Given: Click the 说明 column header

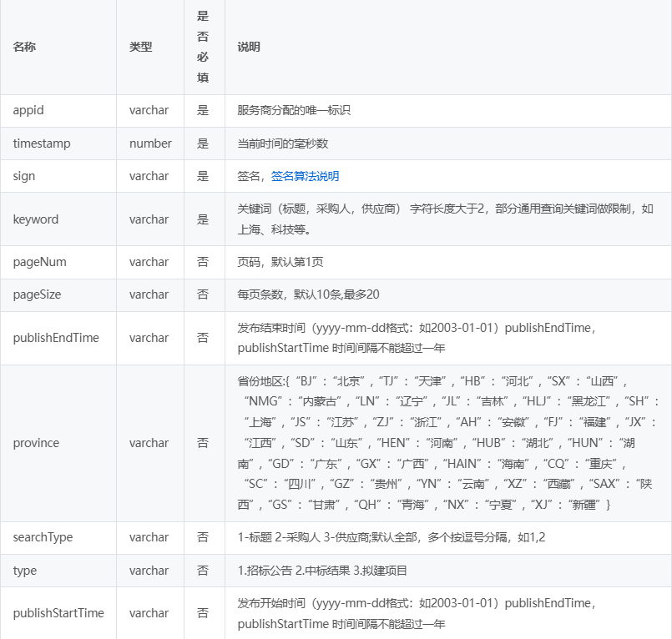Looking at the screenshot, I should click(x=249, y=47).
